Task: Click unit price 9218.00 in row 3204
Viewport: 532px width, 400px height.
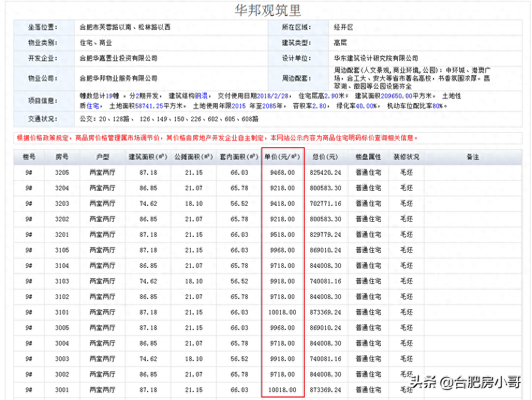Action: click(x=282, y=188)
